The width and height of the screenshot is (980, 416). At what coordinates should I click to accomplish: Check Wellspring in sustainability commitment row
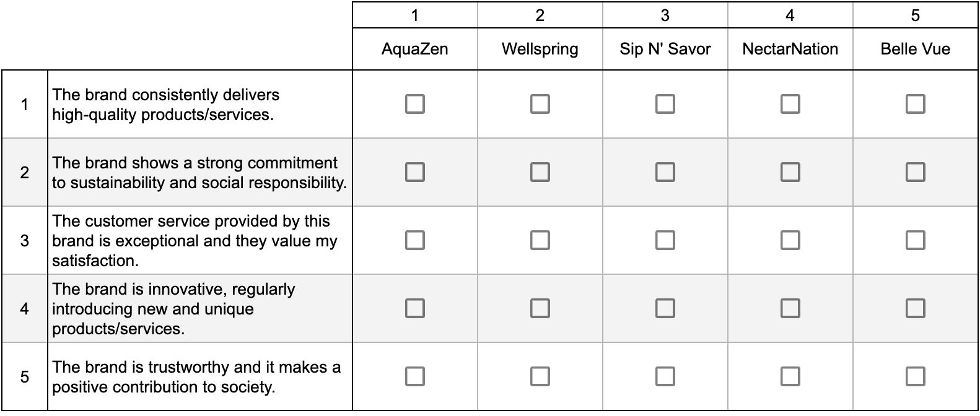pyautogui.click(x=540, y=172)
